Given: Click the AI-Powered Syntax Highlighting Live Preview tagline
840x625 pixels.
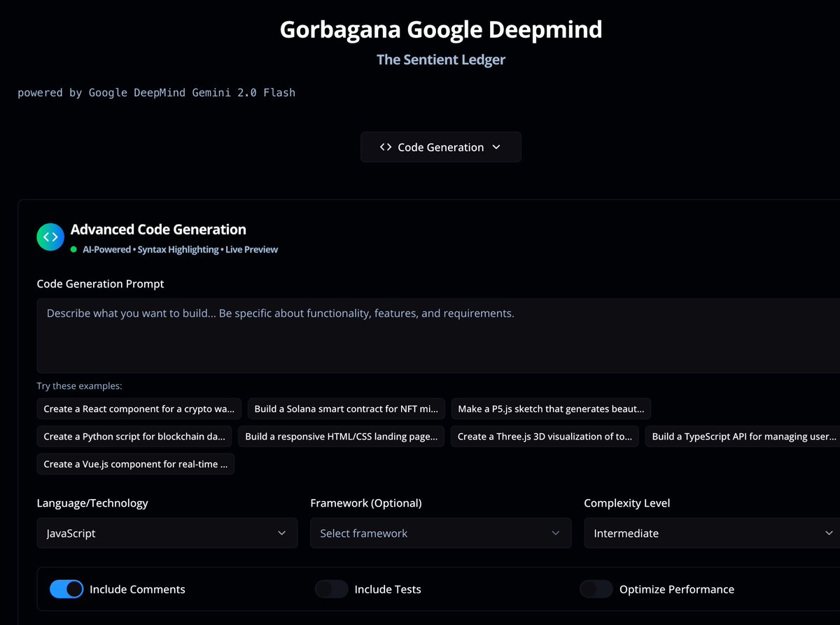Looking at the screenshot, I should click(180, 249).
